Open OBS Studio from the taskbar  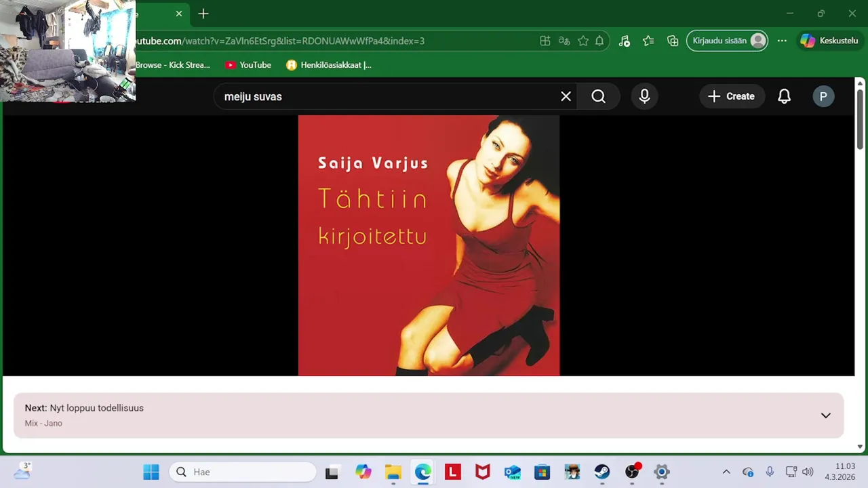632,472
